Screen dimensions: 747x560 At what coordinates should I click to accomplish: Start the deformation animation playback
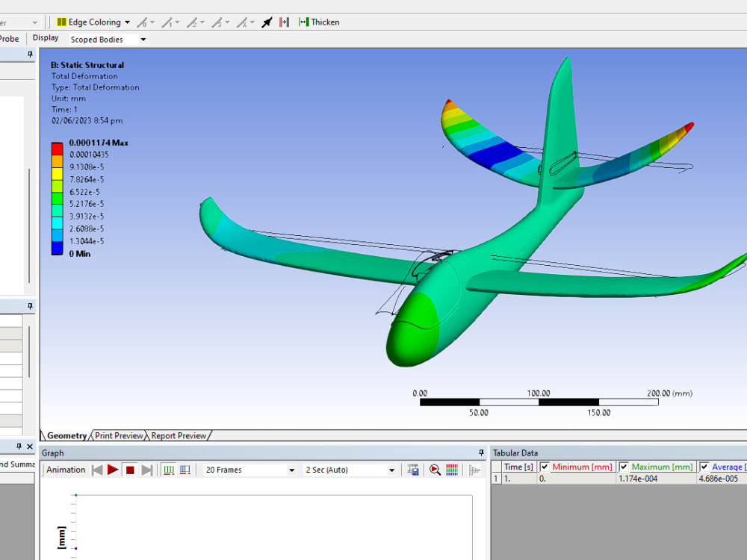[x=114, y=470]
